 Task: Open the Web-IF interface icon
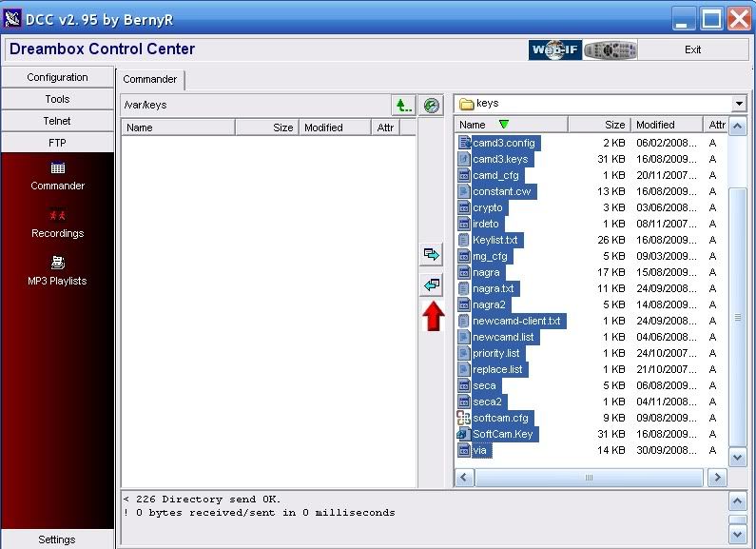(x=555, y=49)
